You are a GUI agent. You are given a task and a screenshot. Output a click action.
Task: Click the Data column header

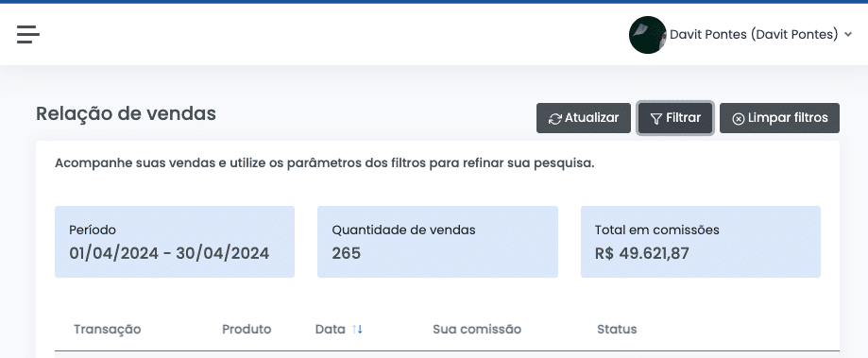tap(330, 330)
